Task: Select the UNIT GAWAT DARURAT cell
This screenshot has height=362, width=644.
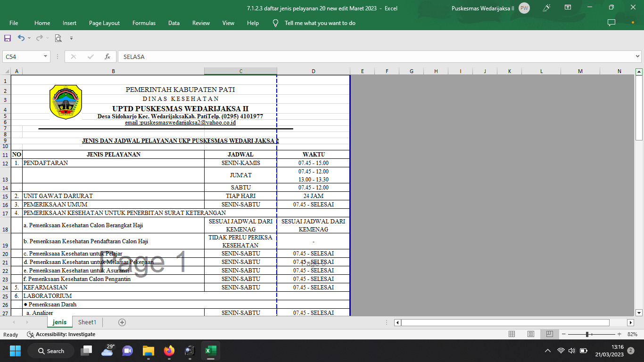Action: (113, 196)
